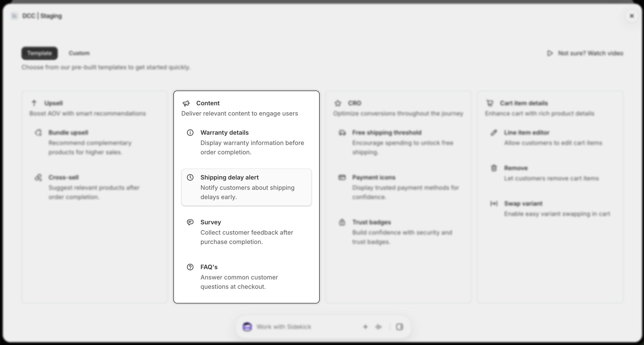This screenshot has width=644, height=345.
Task: Click the Cart item details cart icon
Action: 490,103
